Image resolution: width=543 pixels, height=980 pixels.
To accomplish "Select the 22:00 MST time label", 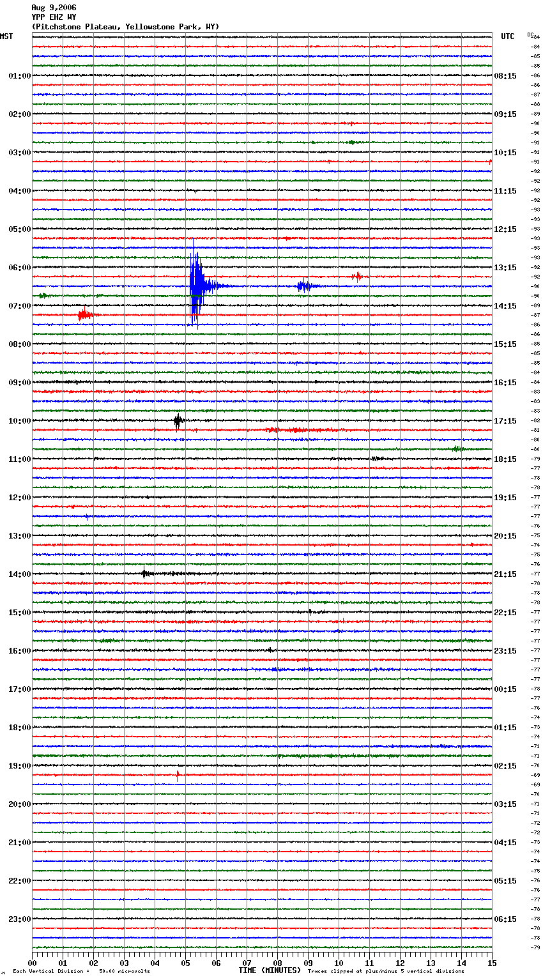I will point(20,881).
